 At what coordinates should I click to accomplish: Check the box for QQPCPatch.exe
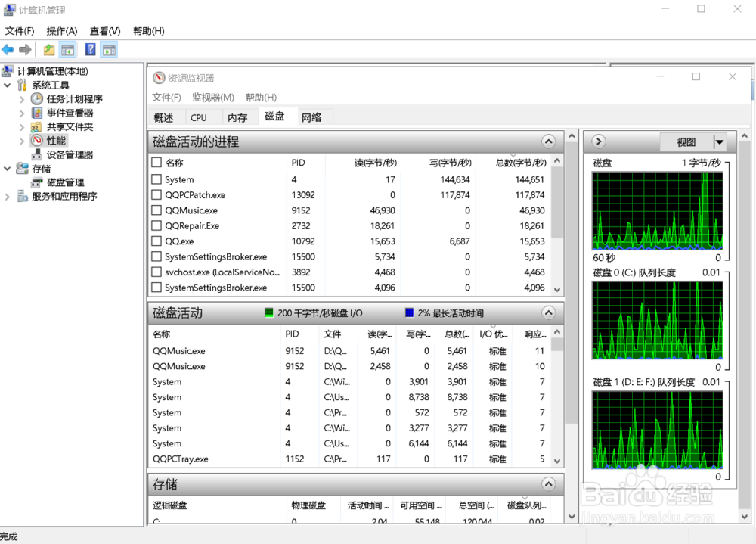pyautogui.click(x=156, y=194)
